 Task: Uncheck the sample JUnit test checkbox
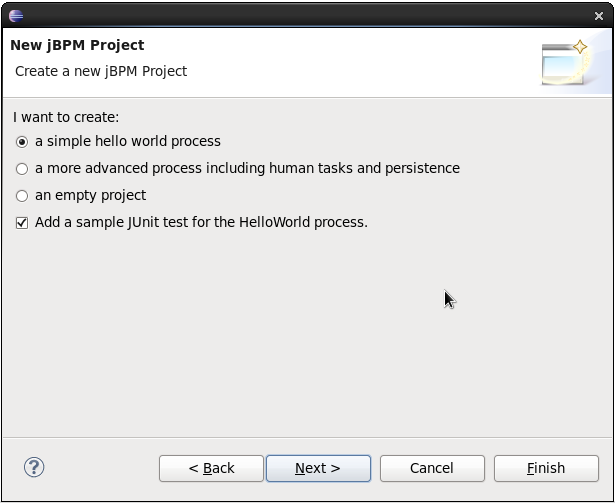click(x=22, y=223)
